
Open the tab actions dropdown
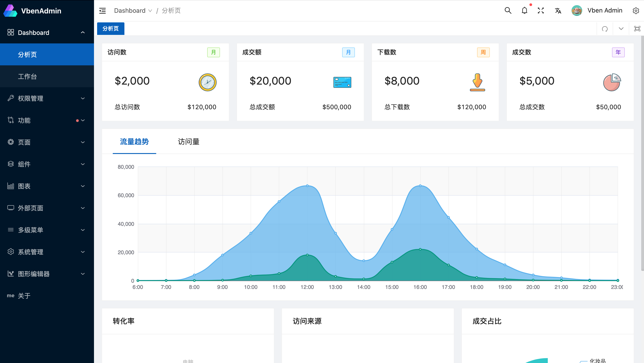621,28
